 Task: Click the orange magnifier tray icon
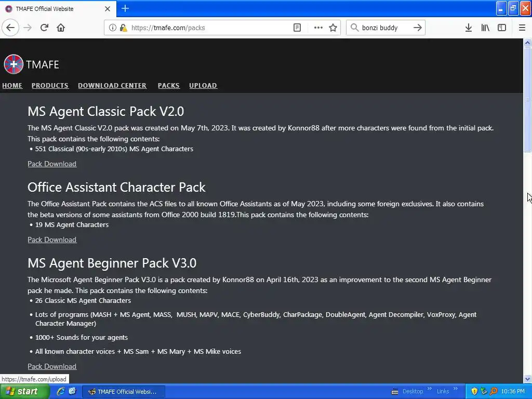494,391
